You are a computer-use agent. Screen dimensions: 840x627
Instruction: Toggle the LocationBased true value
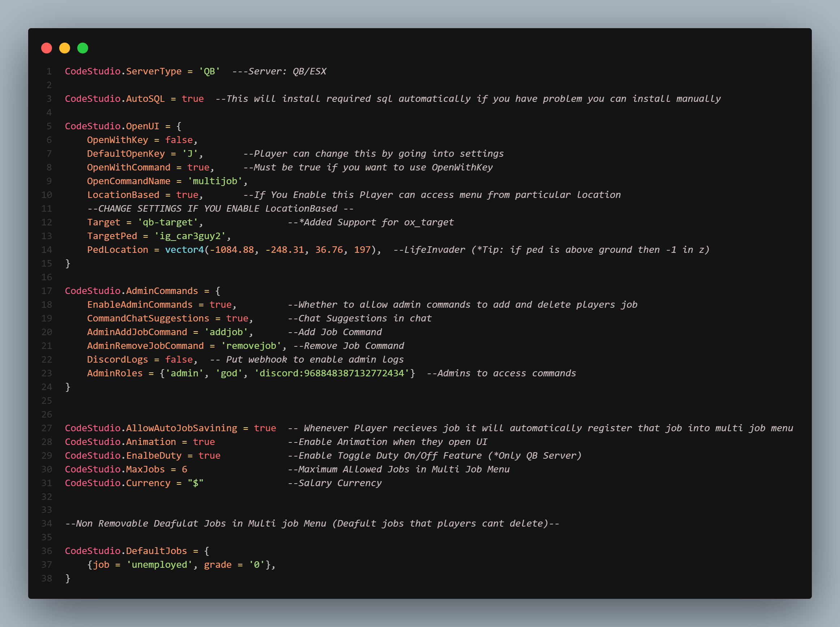(x=187, y=194)
